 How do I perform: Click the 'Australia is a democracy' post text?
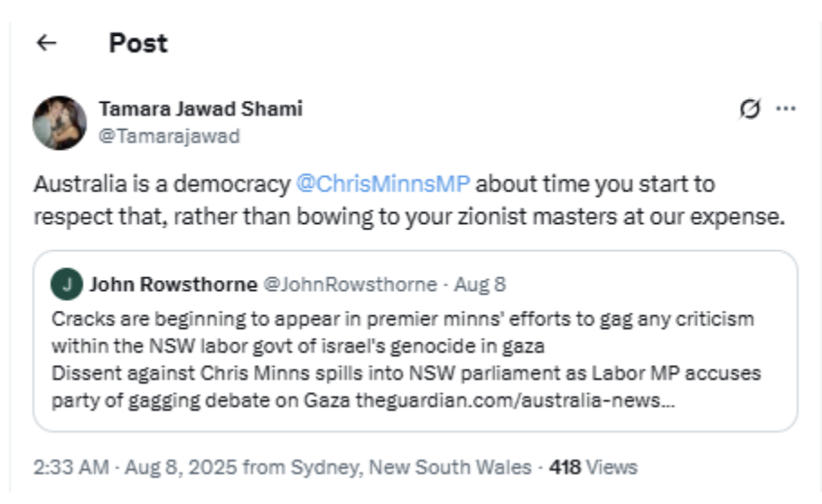coord(163,184)
